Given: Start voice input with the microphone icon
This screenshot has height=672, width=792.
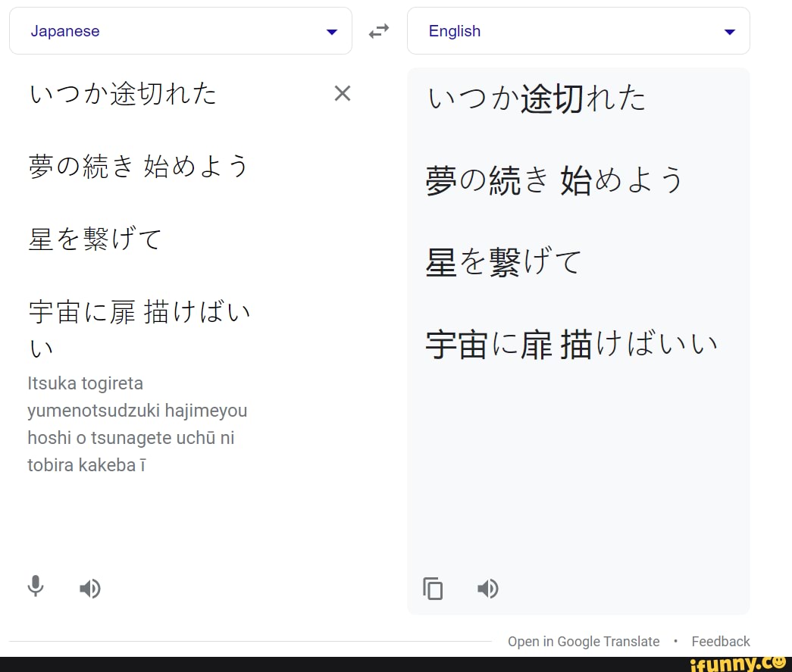Looking at the screenshot, I should pos(36,586).
